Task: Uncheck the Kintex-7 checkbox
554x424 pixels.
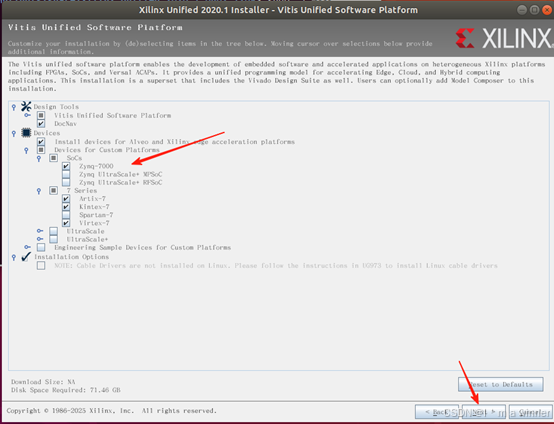Action: tap(66, 207)
